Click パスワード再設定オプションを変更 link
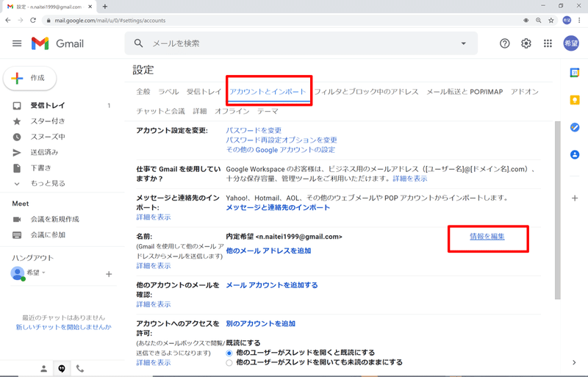The width and height of the screenshot is (588, 377). (282, 140)
